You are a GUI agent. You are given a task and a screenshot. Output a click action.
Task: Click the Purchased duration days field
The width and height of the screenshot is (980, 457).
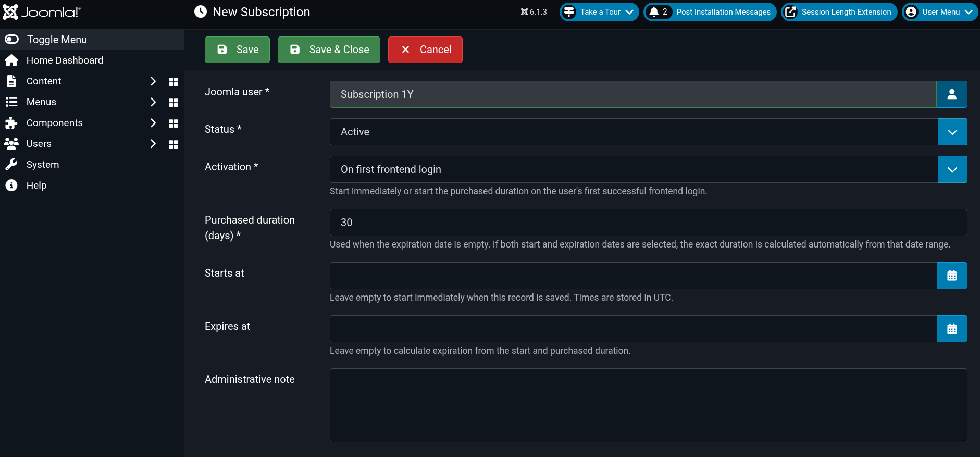pos(649,223)
